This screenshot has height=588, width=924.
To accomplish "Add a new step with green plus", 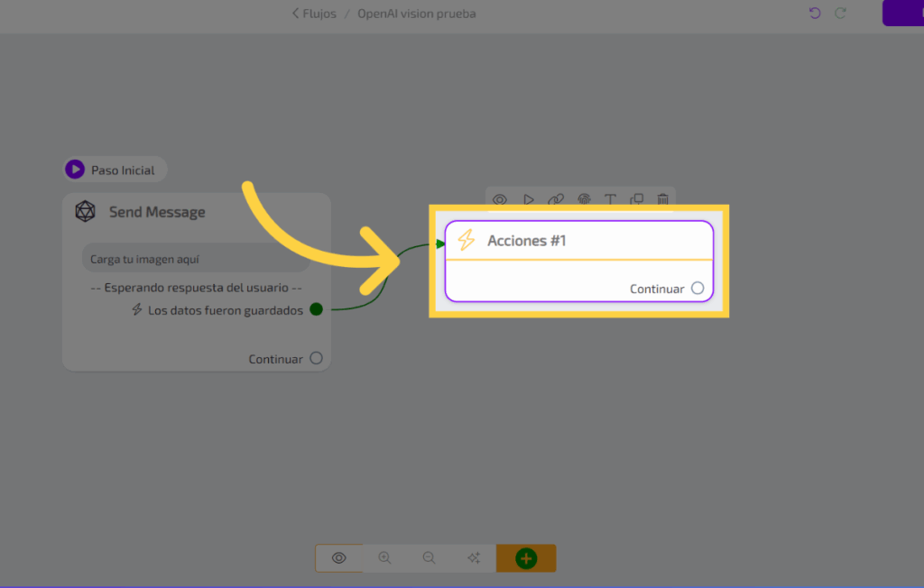I will pos(526,558).
